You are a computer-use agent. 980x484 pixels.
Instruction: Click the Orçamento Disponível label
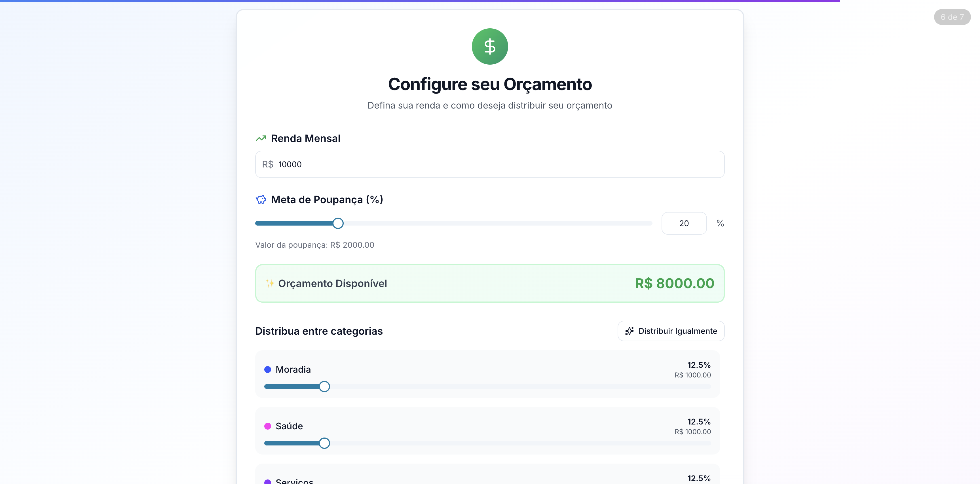click(333, 283)
